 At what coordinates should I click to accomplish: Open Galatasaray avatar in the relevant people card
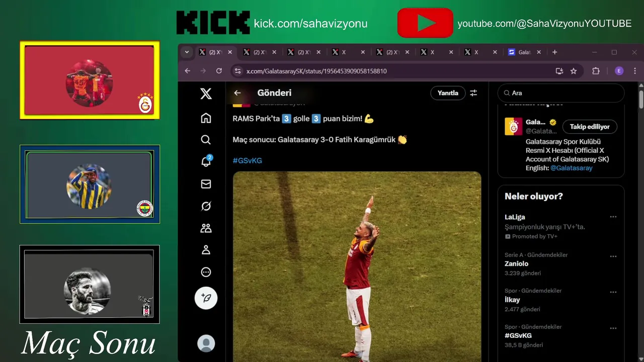(x=514, y=126)
